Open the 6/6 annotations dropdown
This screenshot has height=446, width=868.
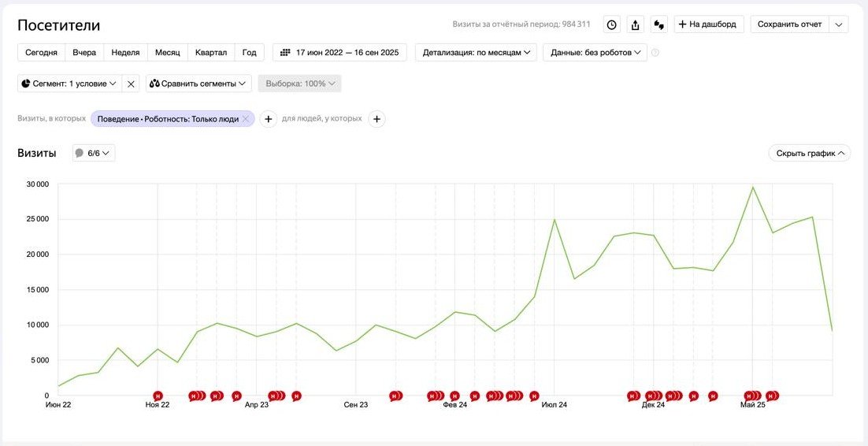pos(94,153)
